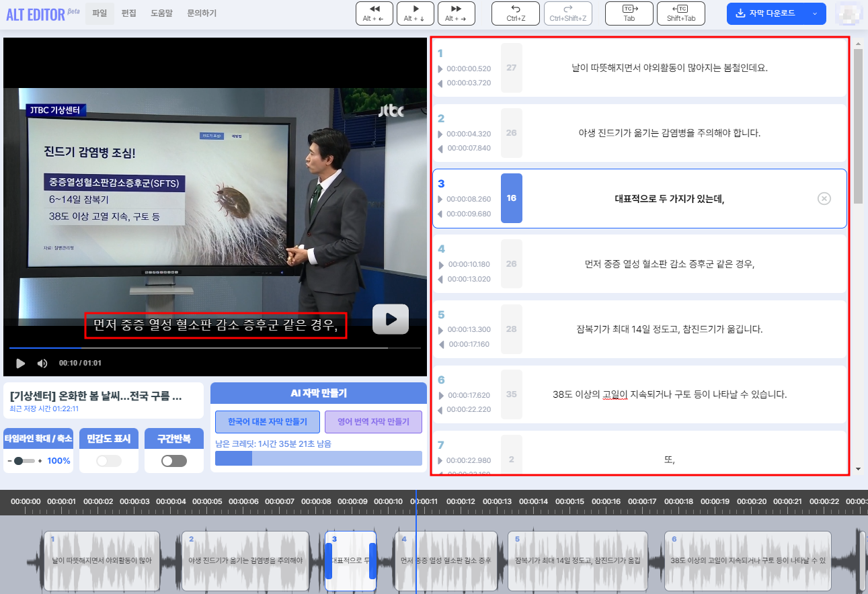This screenshot has height=594, width=868.
Task: Open the 편집 menu
Action: click(x=129, y=13)
